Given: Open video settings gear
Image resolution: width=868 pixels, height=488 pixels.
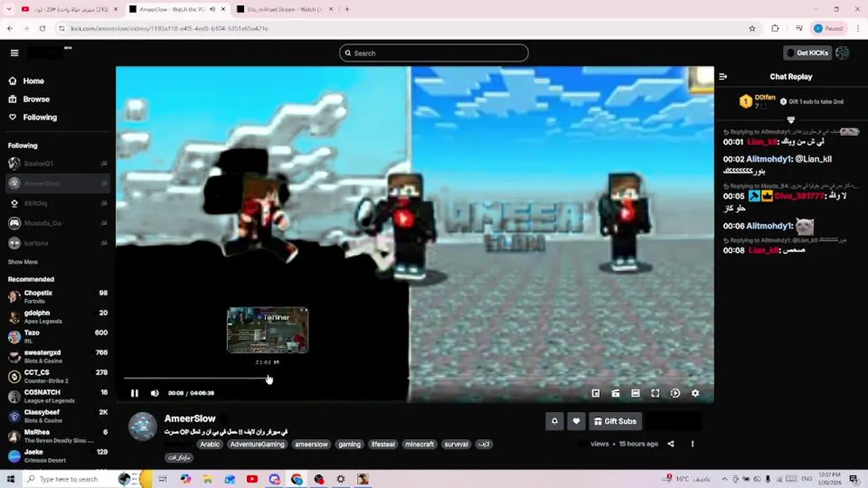Looking at the screenshot, I should pyautogui.click(x=695, y=393).
